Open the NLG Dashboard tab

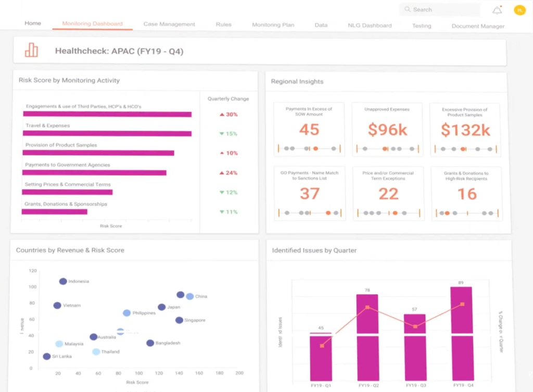(x=370, y=24)
